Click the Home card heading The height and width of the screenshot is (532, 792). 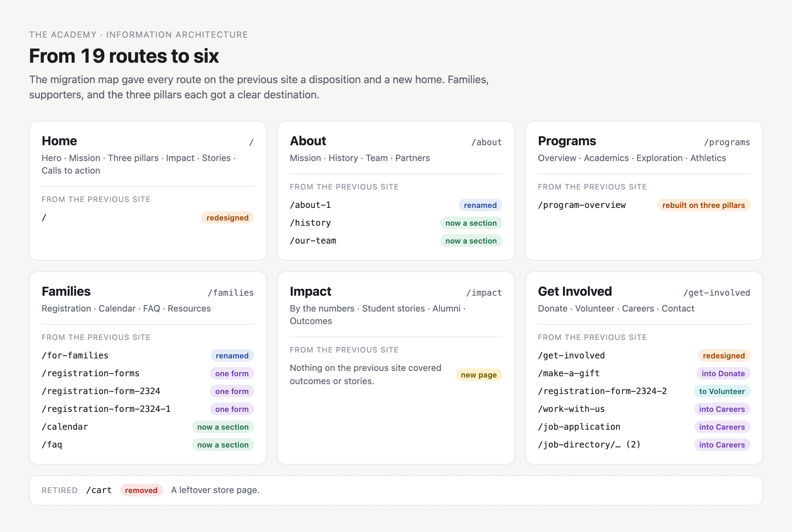pyautogui.click(x=59, y=141)
